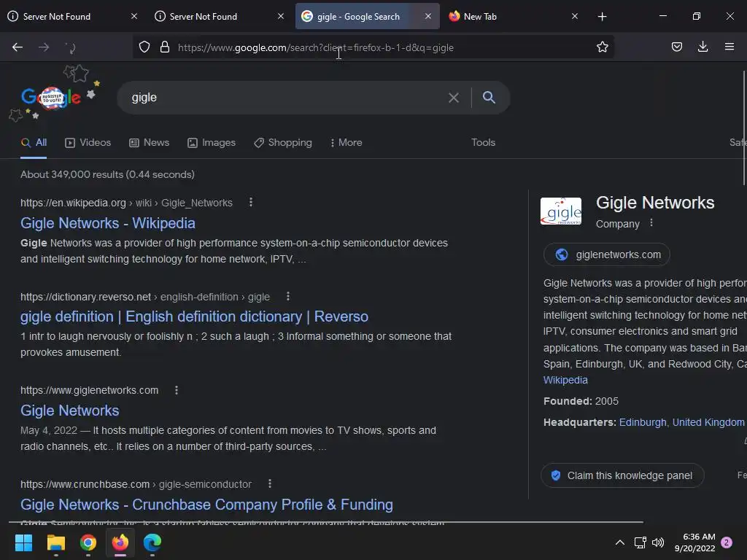Open options for Crunchbase result

(x=270, y=484)
